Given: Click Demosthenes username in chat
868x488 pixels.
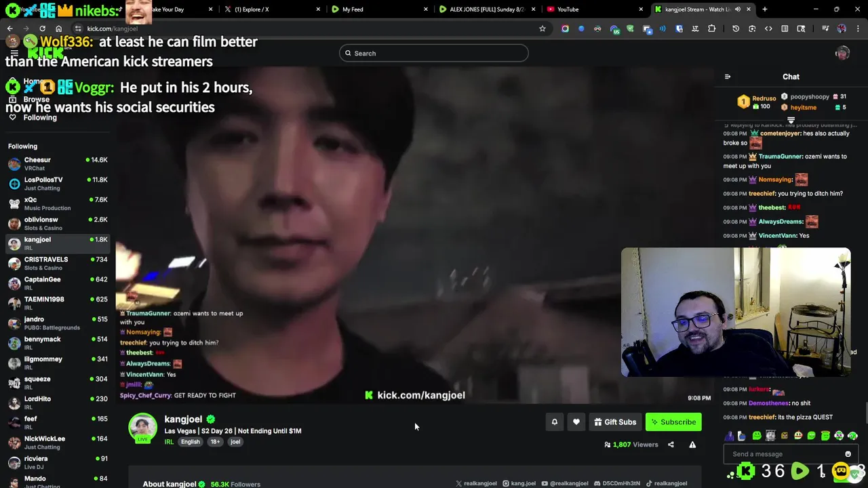Looking at the screenshot, I should pos(769,403).
